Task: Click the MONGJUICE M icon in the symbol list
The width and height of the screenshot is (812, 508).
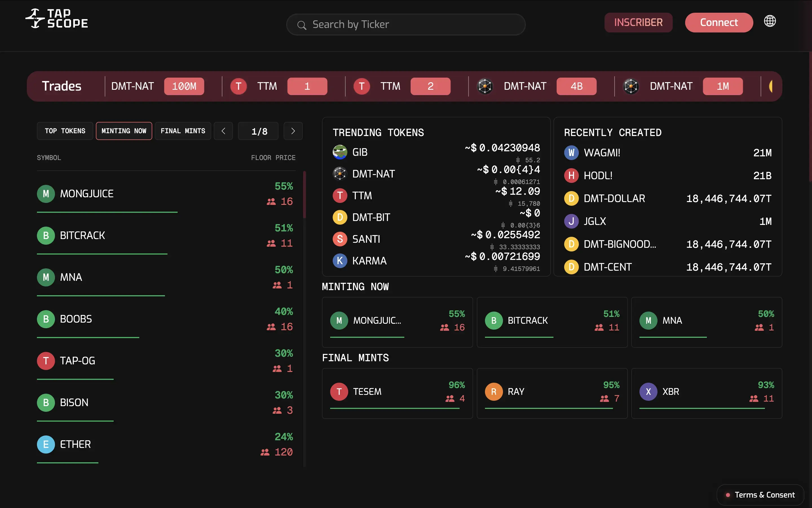Action: 46,194
